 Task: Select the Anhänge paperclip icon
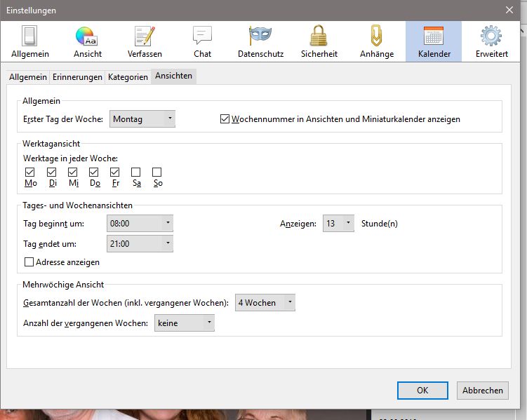point(376,41)
